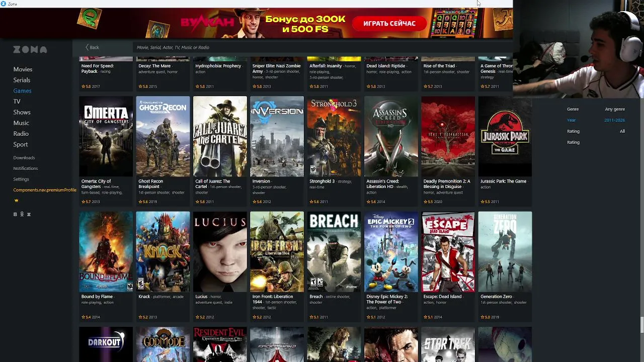The image size is (644, 362).
Task: Click the Back button text
Action: [x=95, y=47]
